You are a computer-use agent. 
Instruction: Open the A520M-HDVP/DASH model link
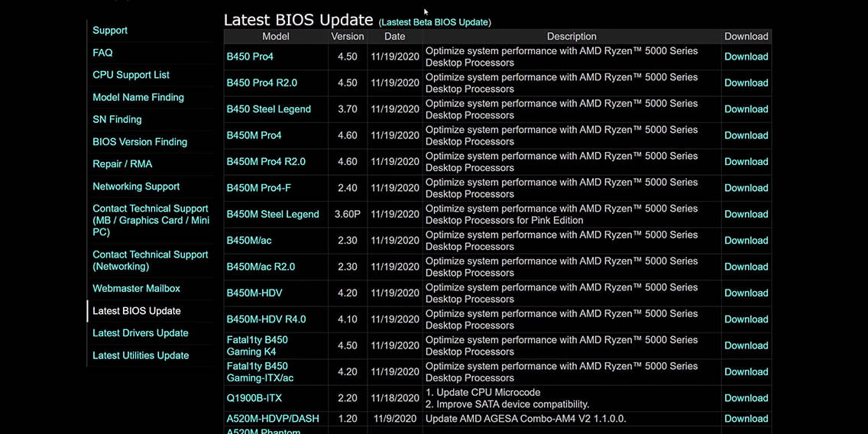click(273, 419)
